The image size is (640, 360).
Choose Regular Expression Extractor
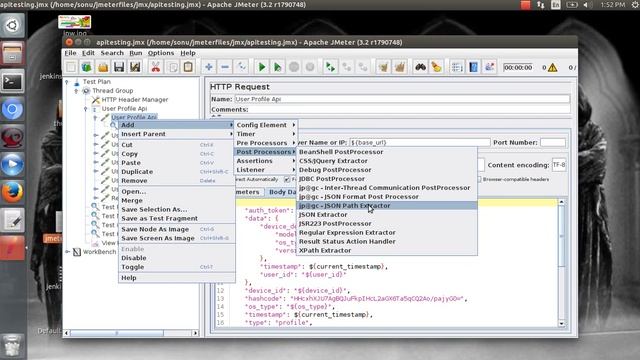point(387,233)
